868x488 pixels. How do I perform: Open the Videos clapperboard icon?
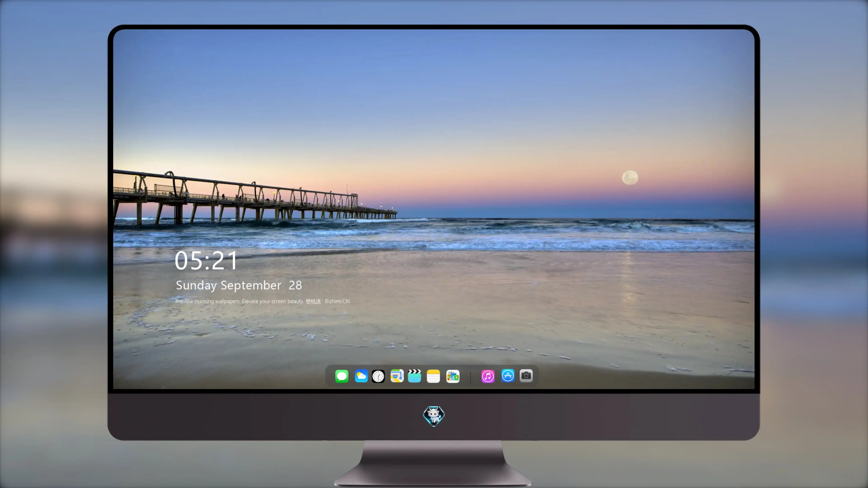pyautogui.click(x=415, y=376)
